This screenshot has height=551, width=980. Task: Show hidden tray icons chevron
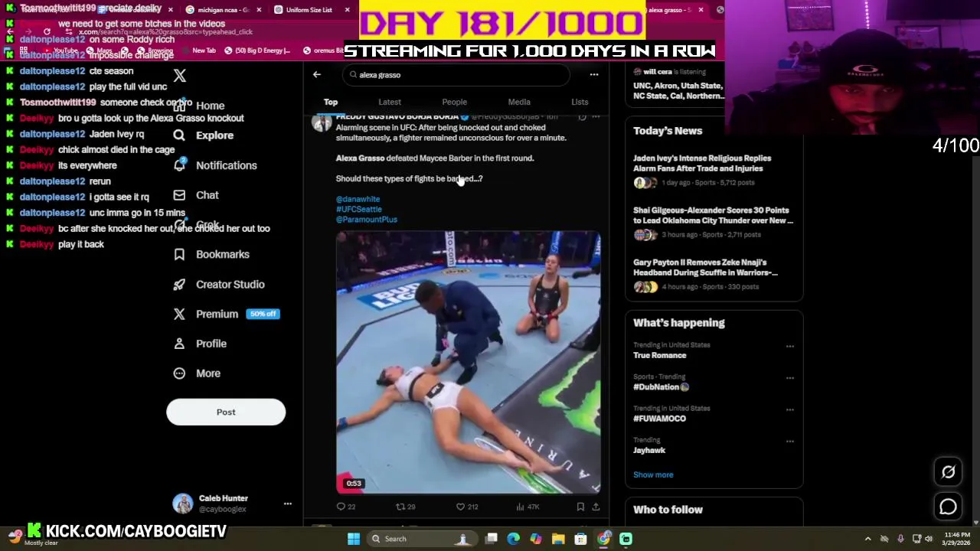point(867,539)
